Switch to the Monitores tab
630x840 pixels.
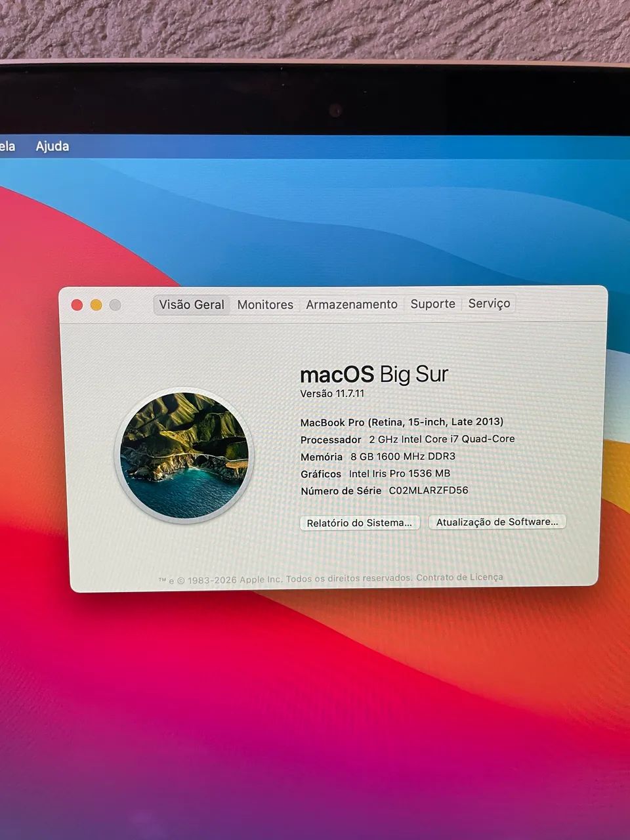(x=265, y=304)
